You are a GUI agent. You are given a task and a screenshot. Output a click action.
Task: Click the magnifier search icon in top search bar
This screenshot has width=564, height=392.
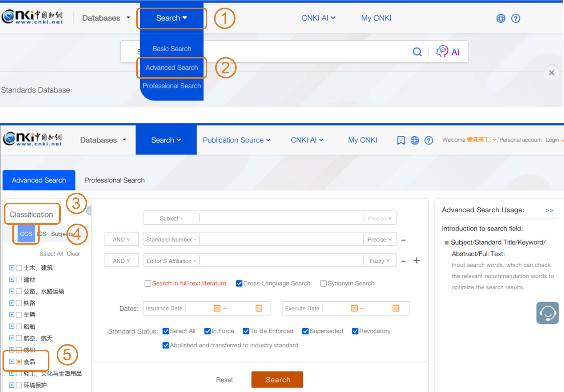click(417, 52)
